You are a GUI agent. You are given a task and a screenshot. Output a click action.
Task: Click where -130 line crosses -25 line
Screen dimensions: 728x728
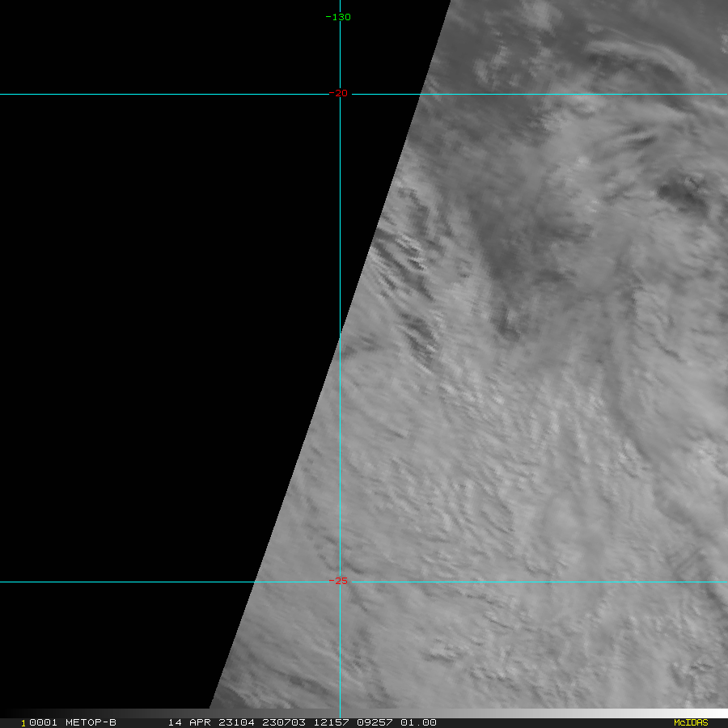tap(340, 581)
